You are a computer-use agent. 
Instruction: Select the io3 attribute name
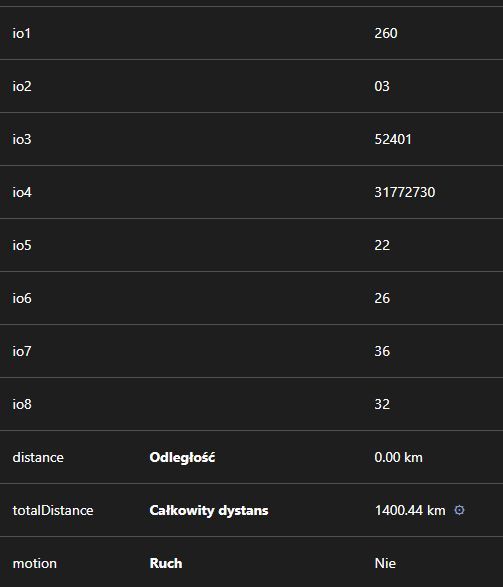click(x=22, y=139)
